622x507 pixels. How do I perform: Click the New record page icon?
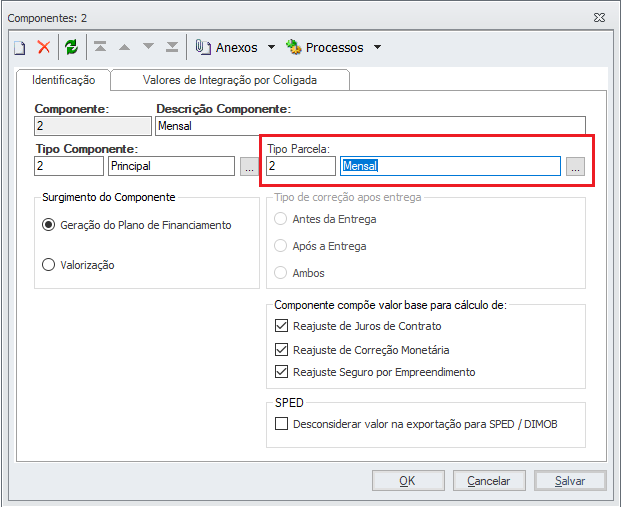pos(20,48)
